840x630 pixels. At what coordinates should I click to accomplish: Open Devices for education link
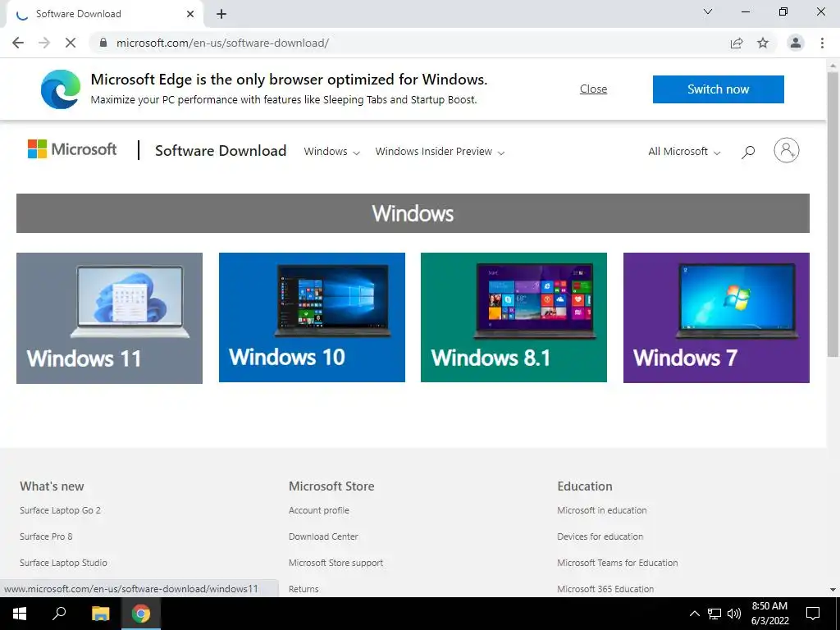(x=600, y=536)
